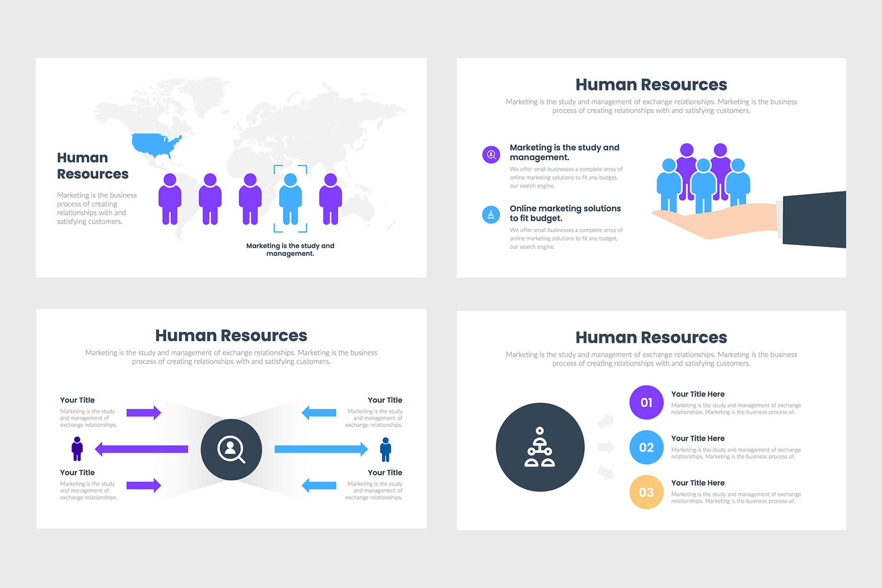The image size is (882, 588).
Task: Click the world map slide thumbnail title
Action: [x=93, y=166]
